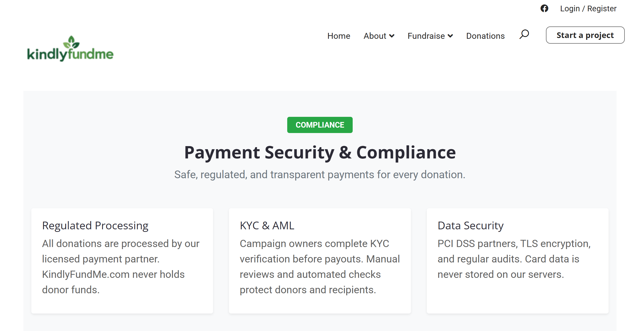Click text 'PCI DSS partners, TLS encryption,'
Screen dimensions: 644x331
pyautogui.click(x=514, y=244)
